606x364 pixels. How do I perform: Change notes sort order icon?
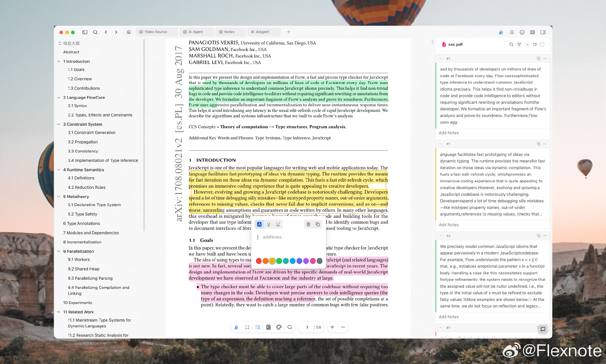(535, 45)
